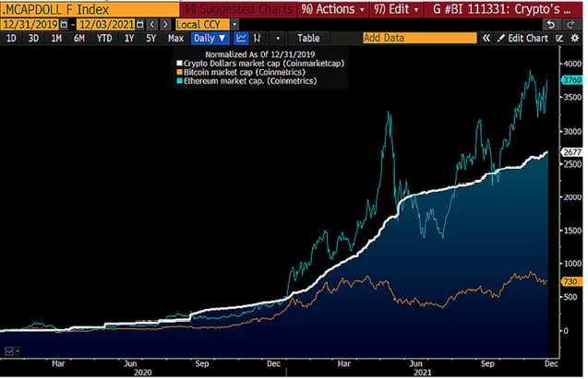Click the undo arrow icon
The image size is (588, 379).
(x=551, y=25)
